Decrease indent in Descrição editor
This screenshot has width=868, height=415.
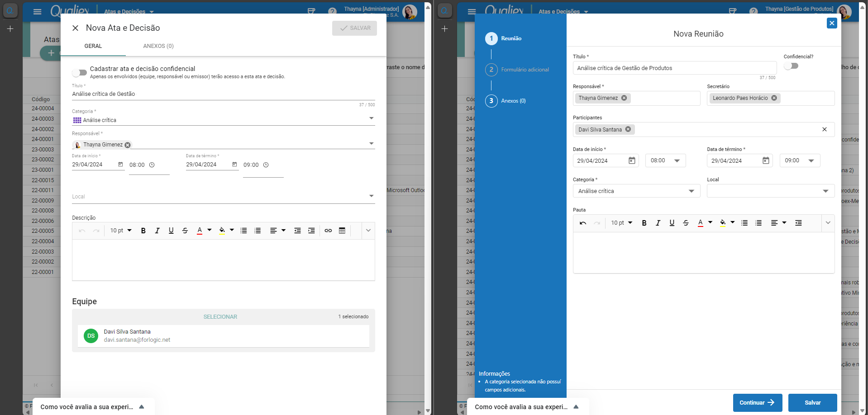tap(297, 231)
